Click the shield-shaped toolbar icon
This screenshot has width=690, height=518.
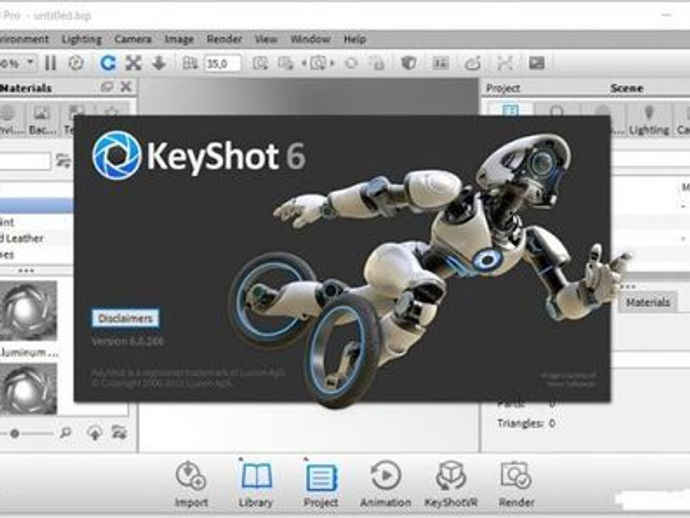point(409,63)
